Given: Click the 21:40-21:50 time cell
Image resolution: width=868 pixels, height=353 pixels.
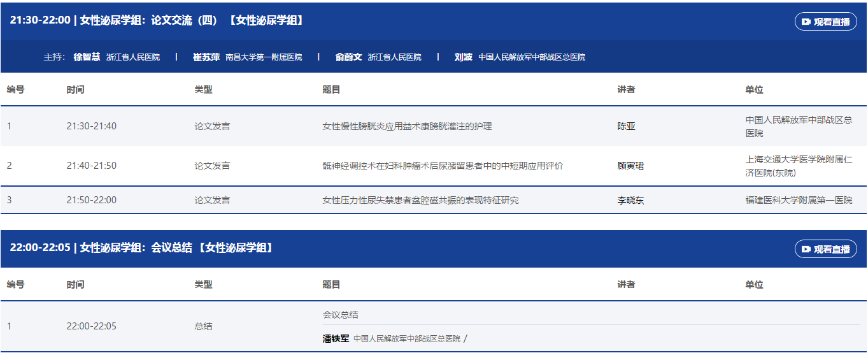Looking at the screenshot, I should coord(91,166).
